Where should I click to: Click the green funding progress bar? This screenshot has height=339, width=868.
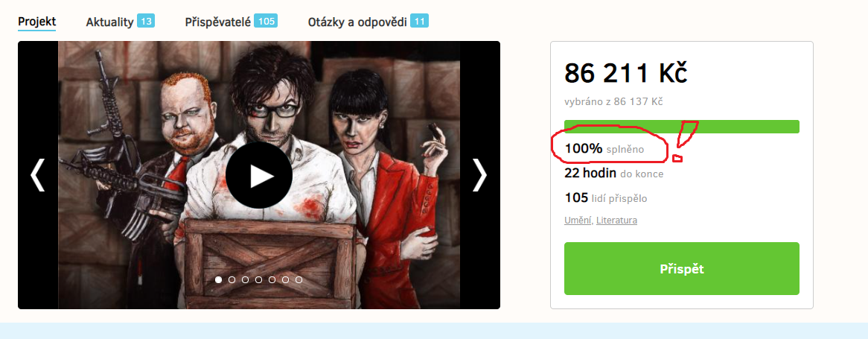681,127
